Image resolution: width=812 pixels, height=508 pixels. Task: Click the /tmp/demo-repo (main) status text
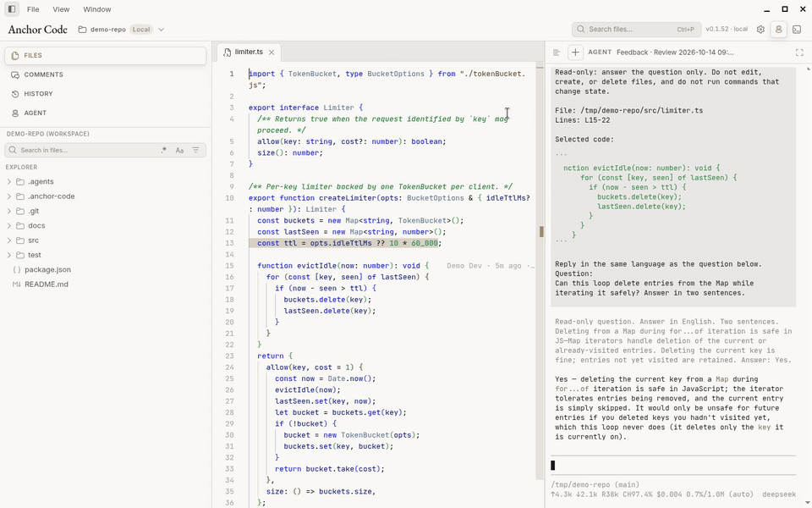coord(595,485)
